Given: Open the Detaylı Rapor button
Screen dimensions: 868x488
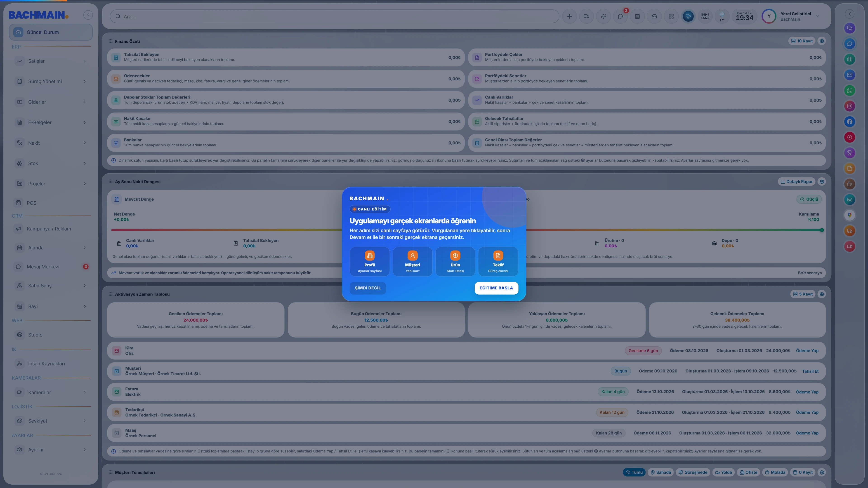Looking at the screenshot, I should click(797, 181).
